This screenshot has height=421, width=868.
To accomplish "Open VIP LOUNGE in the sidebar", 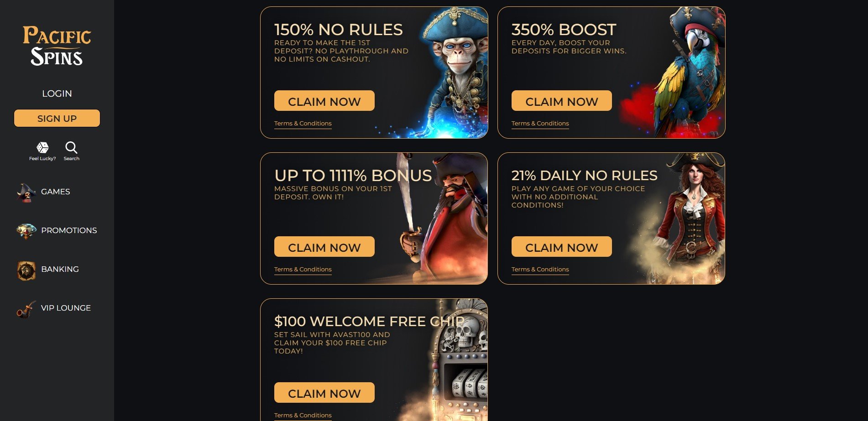I will tap(66, 308).
